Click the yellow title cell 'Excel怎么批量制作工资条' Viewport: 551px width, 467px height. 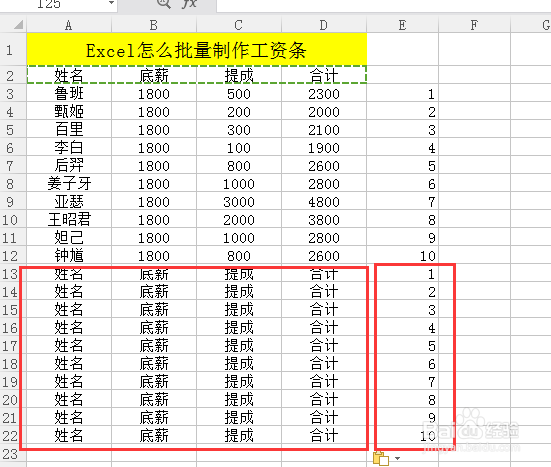click(196, 50)
